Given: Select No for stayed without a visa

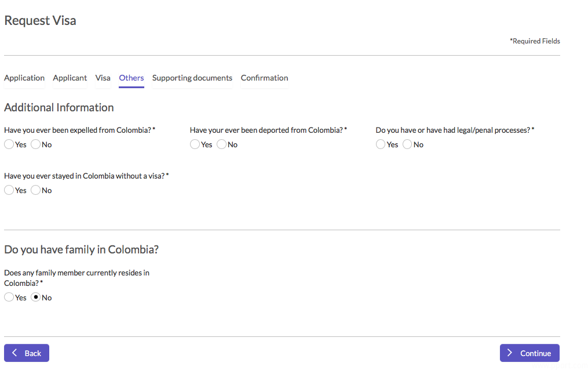Looking at the screenshot, I should (x=36, y=190).
